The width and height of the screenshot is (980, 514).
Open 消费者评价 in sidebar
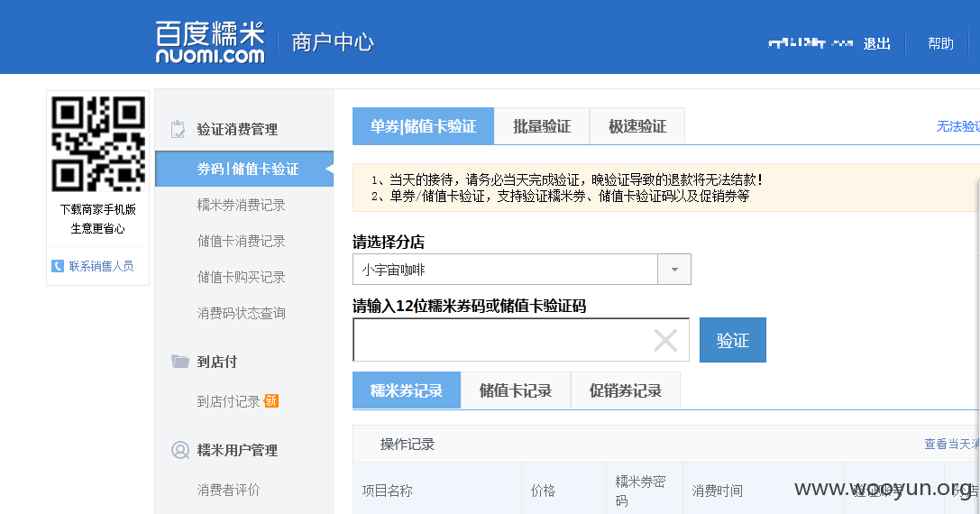[x=228, y=491]
